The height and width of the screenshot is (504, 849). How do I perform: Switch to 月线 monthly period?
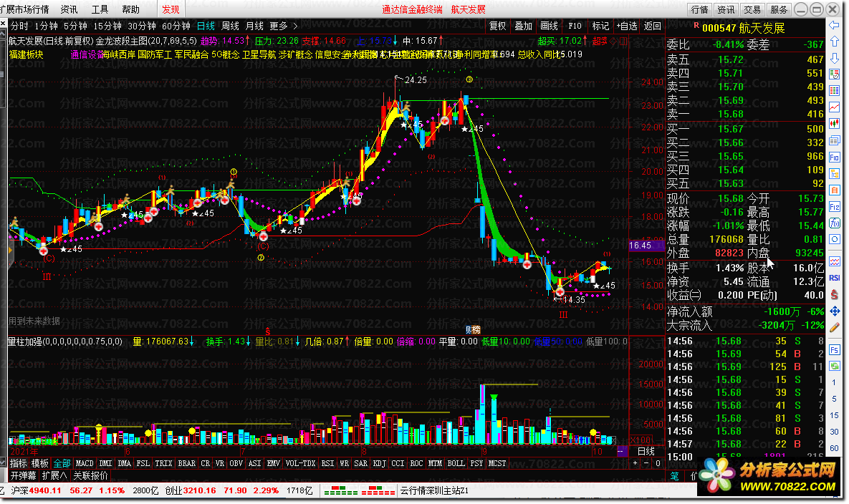[x=254, y=26]
